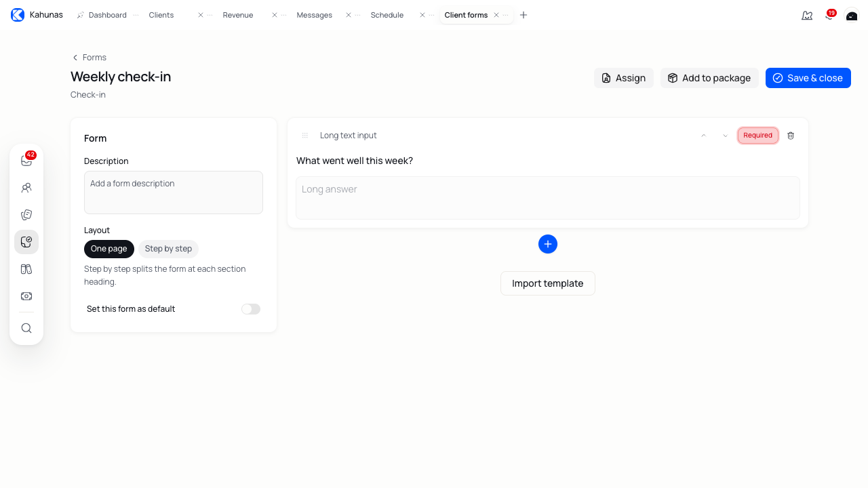This screenshot has height=488, width=868.
Task: Close the Revenue tab
Action: point(275,15)
